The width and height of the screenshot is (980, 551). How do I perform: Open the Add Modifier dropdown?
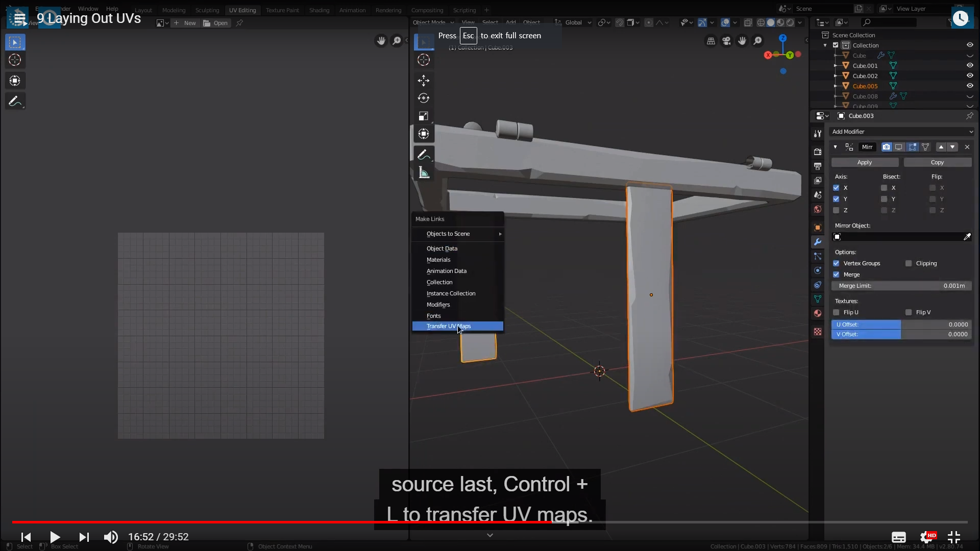point(901,132)
